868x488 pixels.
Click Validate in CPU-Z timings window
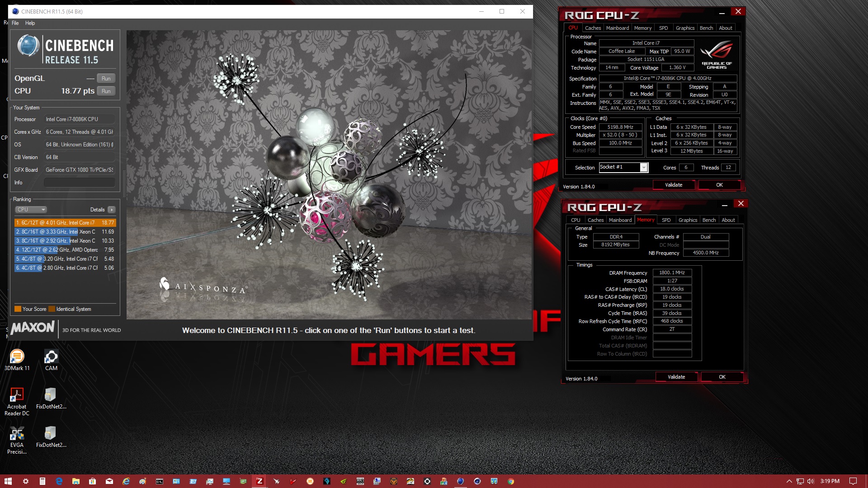pyautogui.click(x=676, y=377)
